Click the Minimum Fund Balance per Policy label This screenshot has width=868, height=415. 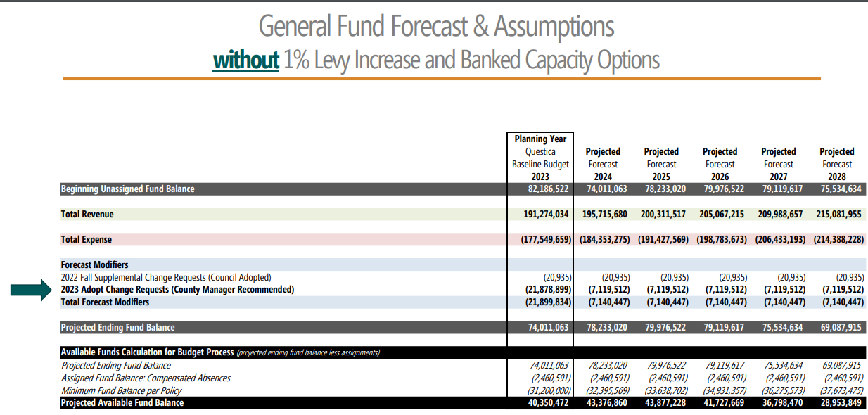(x=122, y=390)
